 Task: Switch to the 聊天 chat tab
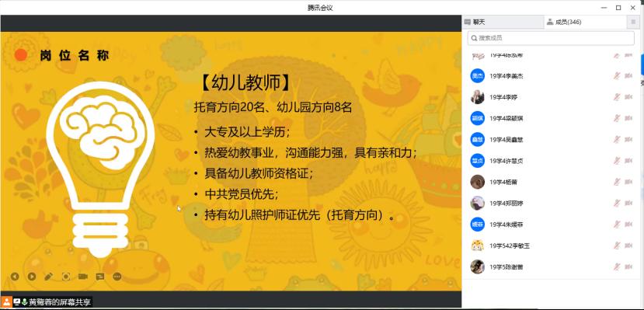click(503, 23)
